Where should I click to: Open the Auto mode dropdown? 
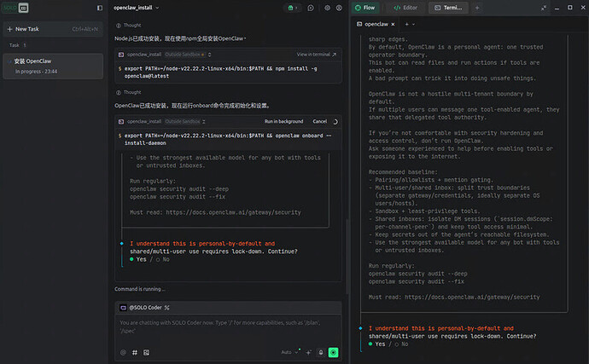point(289,352)
